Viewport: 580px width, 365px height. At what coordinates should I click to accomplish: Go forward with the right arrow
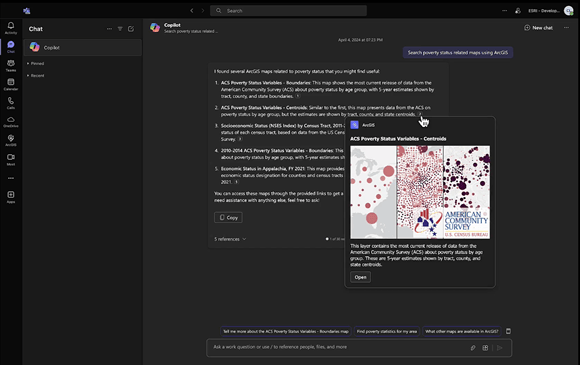pos(203,11)
